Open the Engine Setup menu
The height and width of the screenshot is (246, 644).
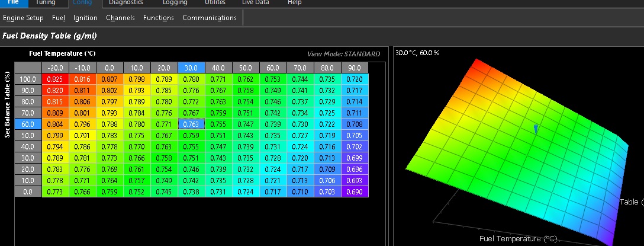(23, 18)
